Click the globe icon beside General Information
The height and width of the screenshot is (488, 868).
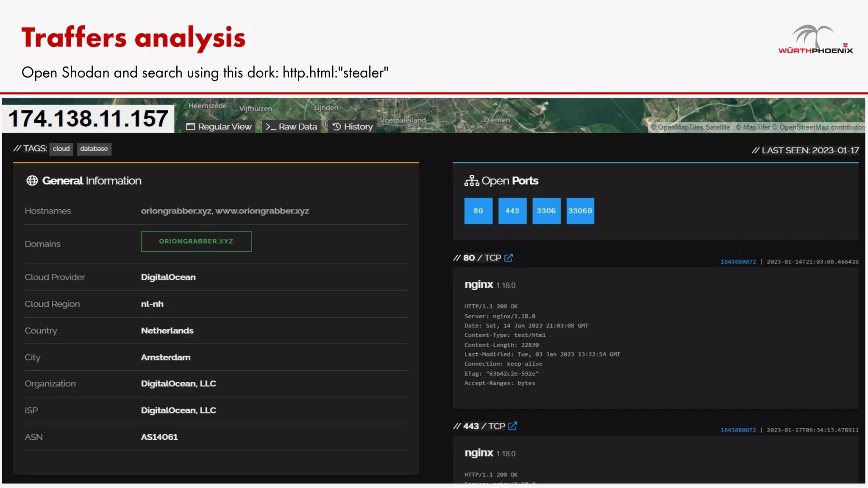coord(32,181)
